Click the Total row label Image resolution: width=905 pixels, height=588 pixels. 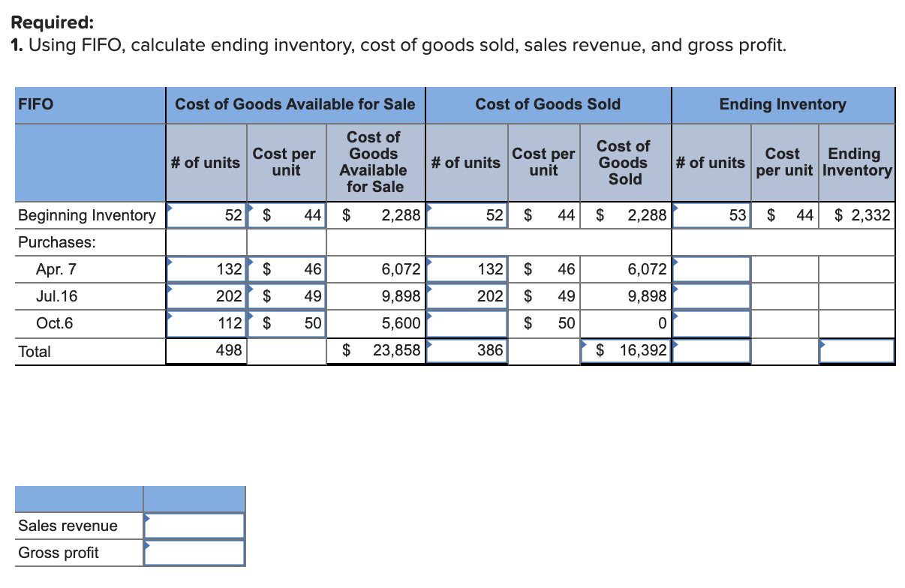pos(34,351)
